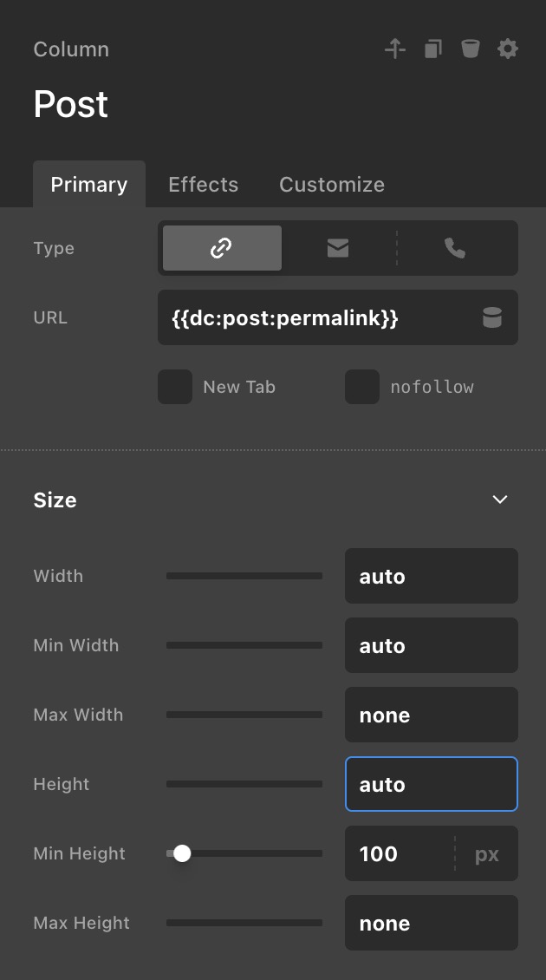Switch to the Effects tab
This screenshot has height=980, width=546.
(x=203, y=185)
